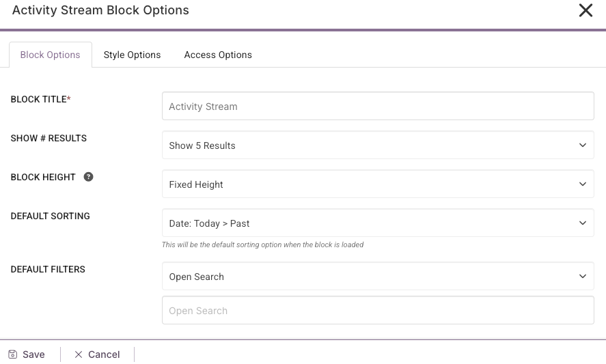Close the Activity Stream Block Options dialog
Viewport: 606px width, 364px height.
click(586, 10)
